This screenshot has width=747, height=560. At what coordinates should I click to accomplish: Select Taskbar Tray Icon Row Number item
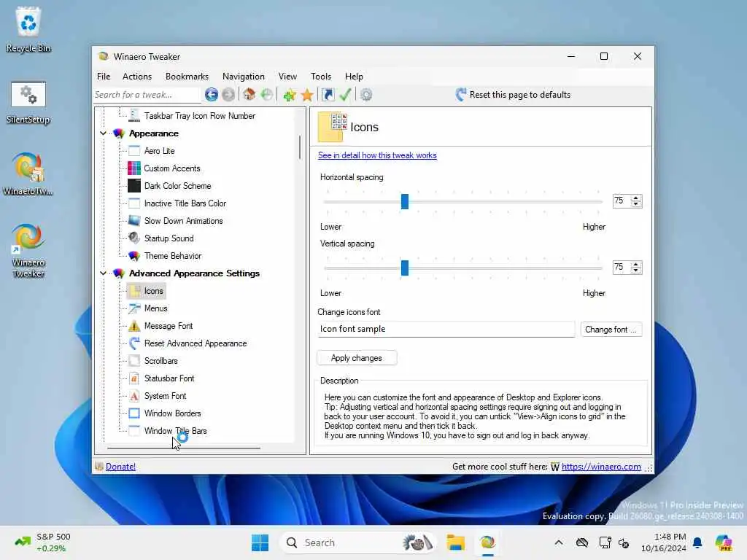(199, 116)
